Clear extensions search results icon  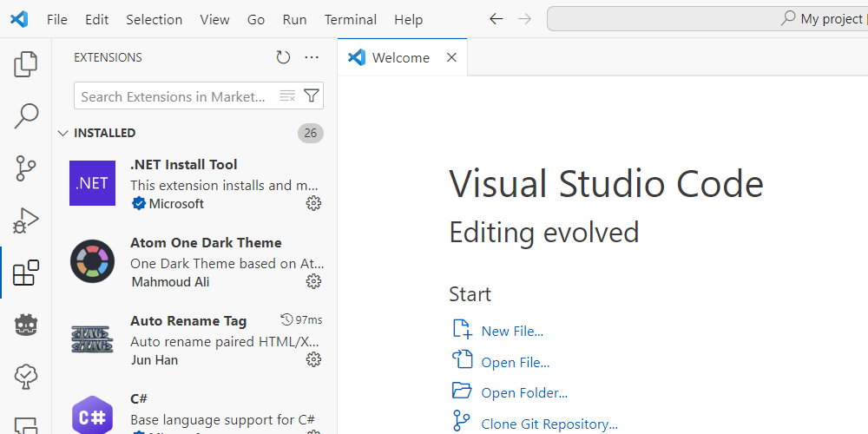pos(287,96)
